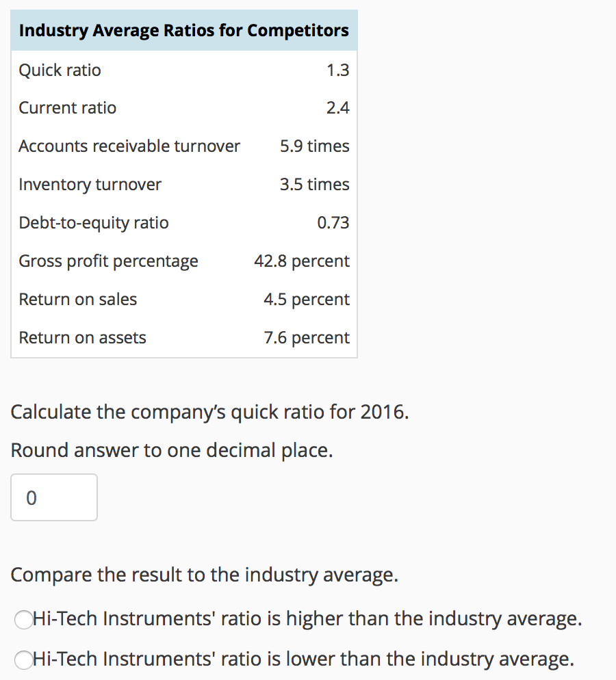This screenshot has height=680, width=616.
Task: Click the 3.5 times inventory value
Action: click(x=315, y=184)
